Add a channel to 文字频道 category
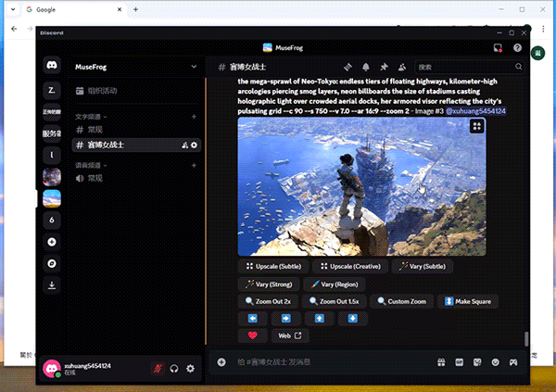Screen dimensions: 556x392 pyautogui.click(x=194, y=117)
